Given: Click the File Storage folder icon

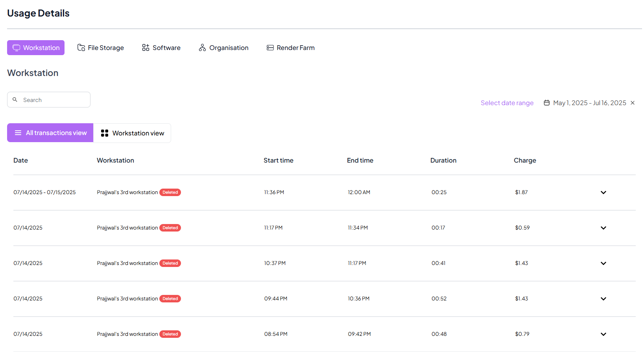Looking at the screenshot, I should 81,48.
